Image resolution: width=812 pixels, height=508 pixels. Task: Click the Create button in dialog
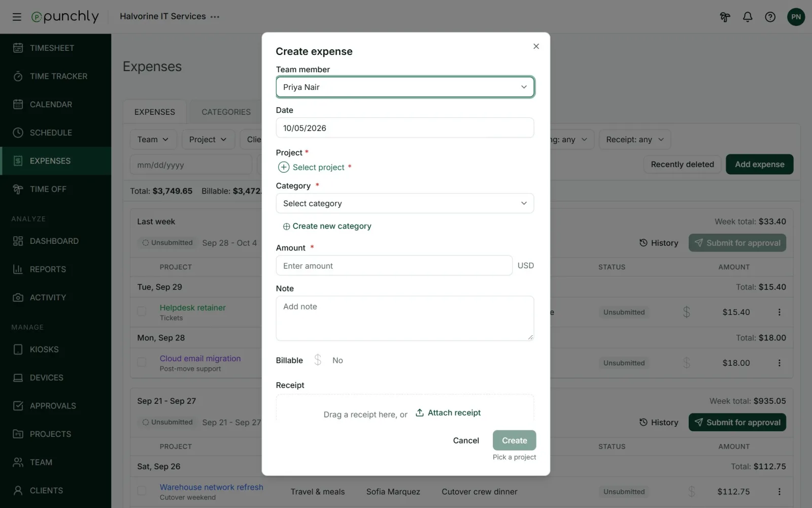[515, 440]
